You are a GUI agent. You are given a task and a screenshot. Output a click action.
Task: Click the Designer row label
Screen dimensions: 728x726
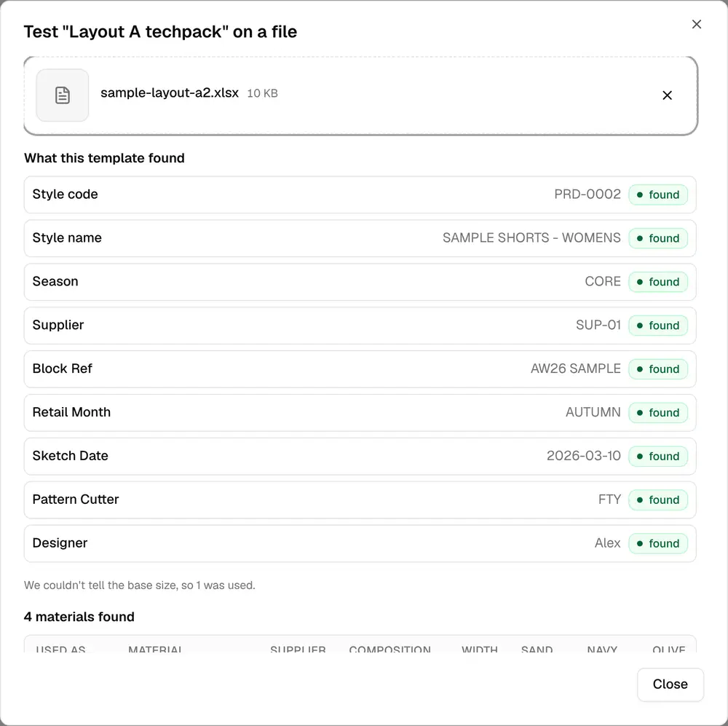point(60,543)
